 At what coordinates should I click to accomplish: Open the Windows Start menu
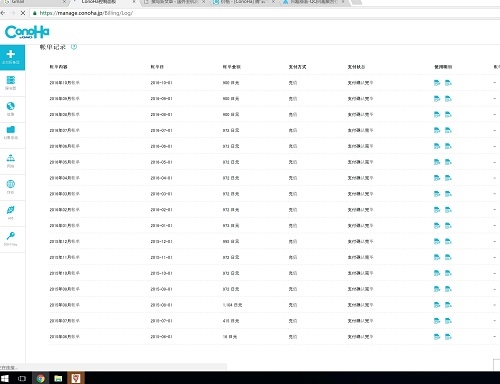(5, 378)
